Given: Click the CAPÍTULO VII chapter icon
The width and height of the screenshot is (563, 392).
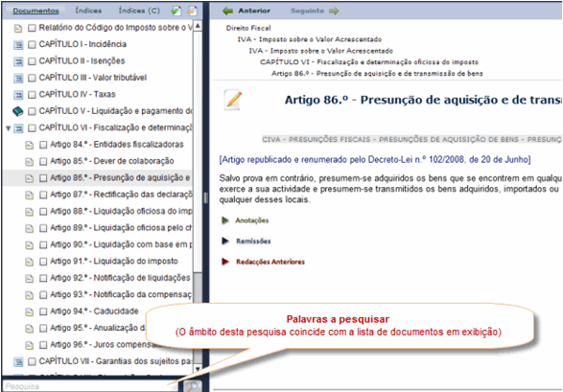Looking at the screenshot, I should tap(18, 361).
